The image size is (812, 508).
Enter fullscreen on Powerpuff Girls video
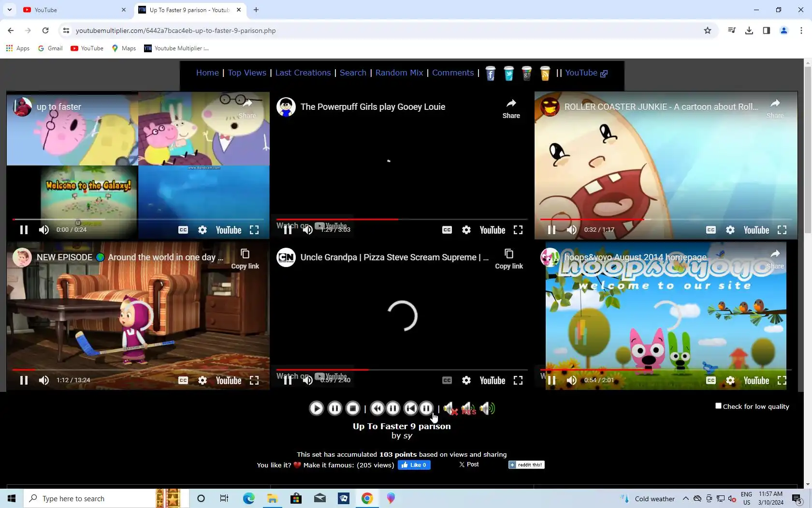[x=518, y=230]
